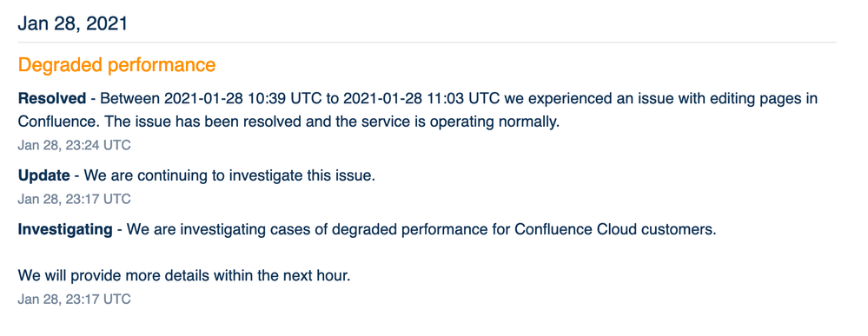This screenshot has height=336, width=868.
Task: Open the Degraded performance incident link
Action: (116, 65)
